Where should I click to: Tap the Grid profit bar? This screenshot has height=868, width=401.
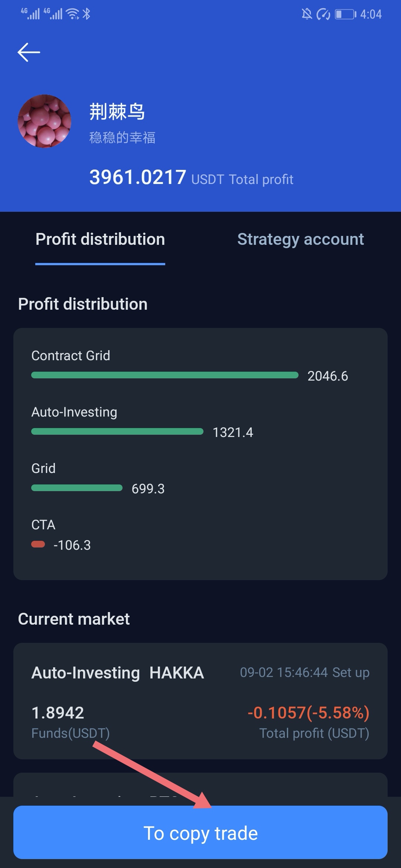tap(77, 488)
